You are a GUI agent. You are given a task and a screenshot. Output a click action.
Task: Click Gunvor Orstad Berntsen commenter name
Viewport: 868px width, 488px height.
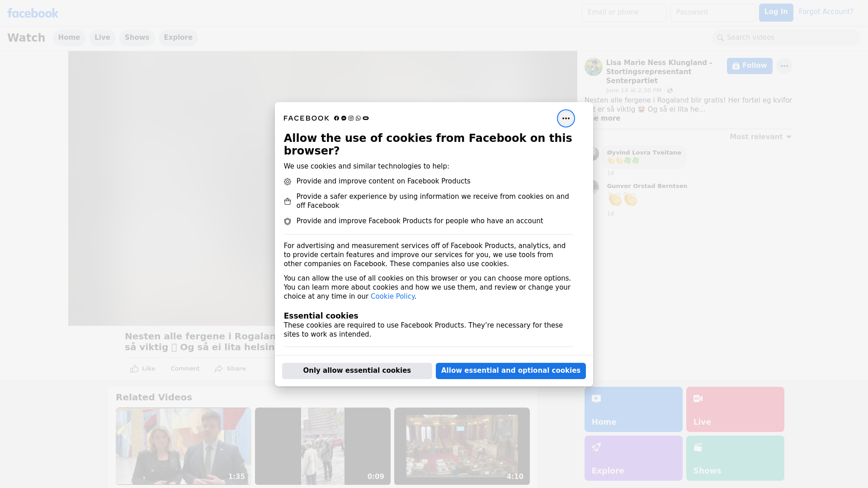coord(647,186)
